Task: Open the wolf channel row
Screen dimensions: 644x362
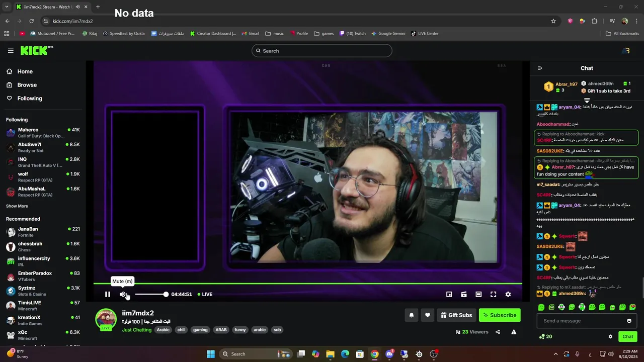Action: click(43, 177)
